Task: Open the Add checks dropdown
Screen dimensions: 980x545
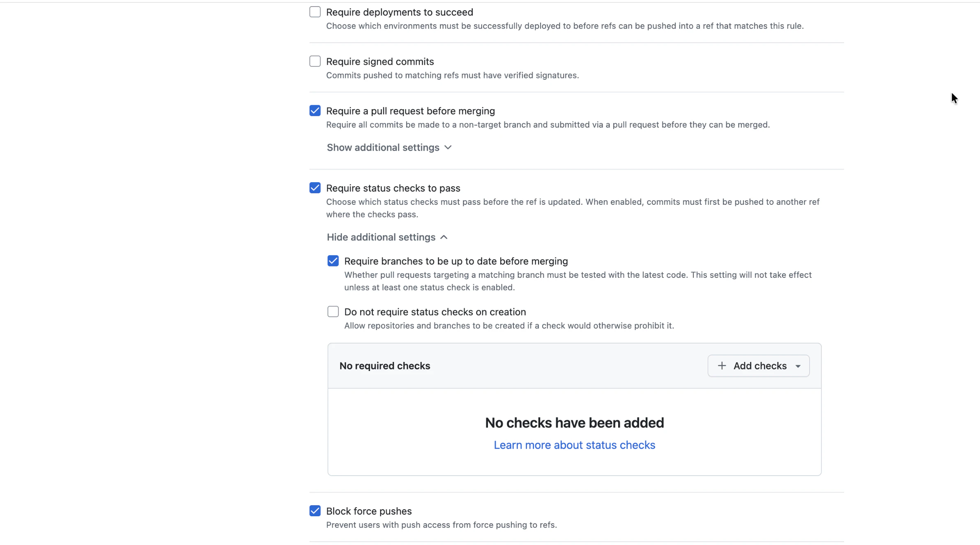Action: point(758,366)
